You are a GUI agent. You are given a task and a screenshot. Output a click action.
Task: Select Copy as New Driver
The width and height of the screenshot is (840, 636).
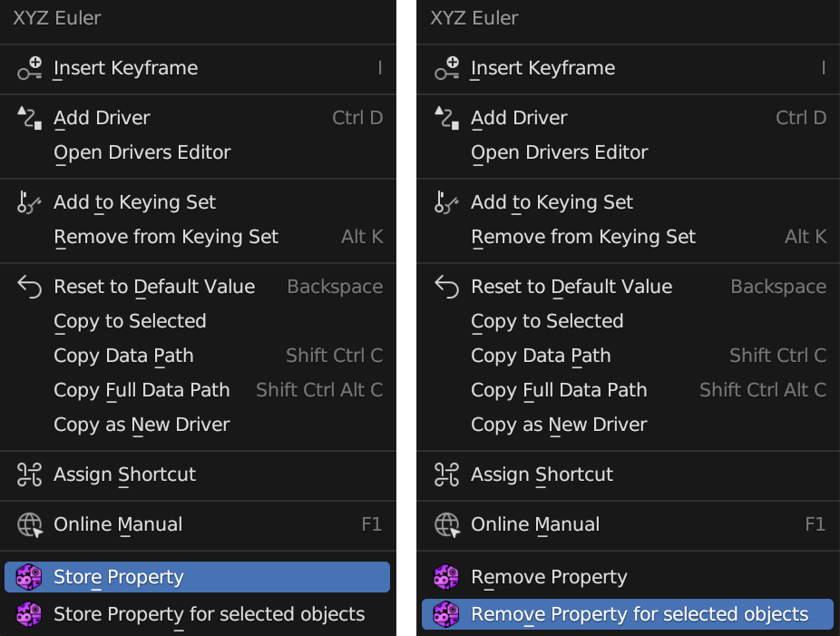click(x=141, y=424)
